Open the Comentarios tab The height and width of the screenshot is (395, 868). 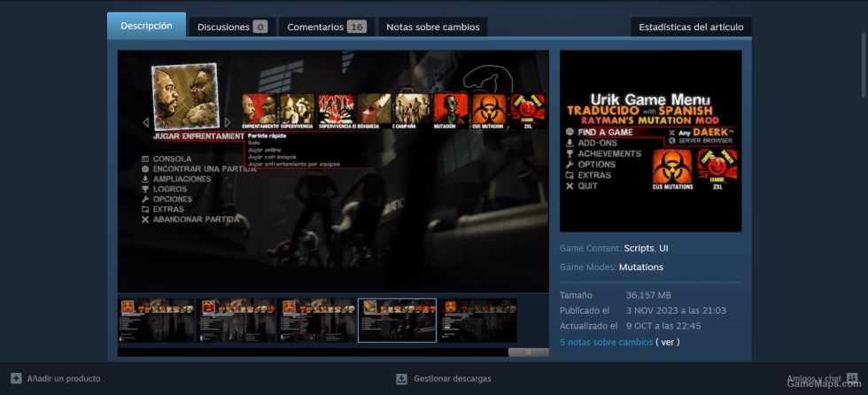tap(327, 27)
